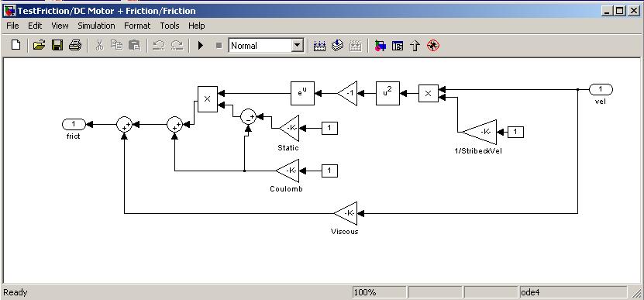Open the Normal simulation mode dropdown
The height and width of the screenshot is (300, 644).
coord(298,46)
